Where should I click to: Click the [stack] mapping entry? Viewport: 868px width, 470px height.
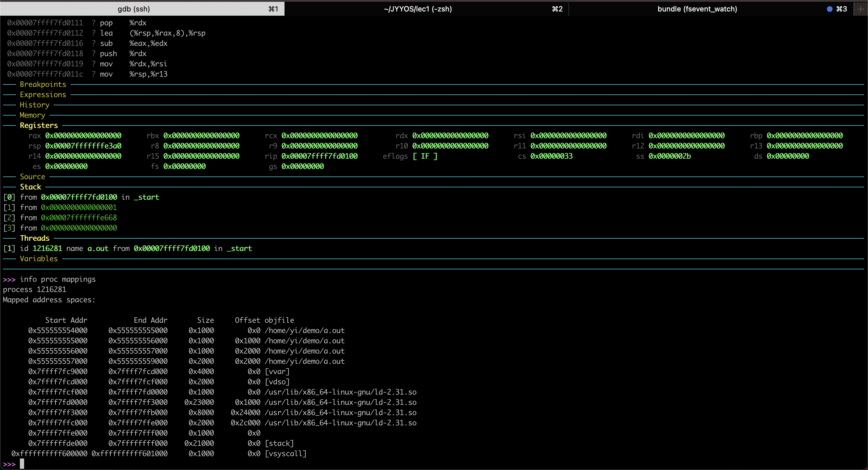161,443
